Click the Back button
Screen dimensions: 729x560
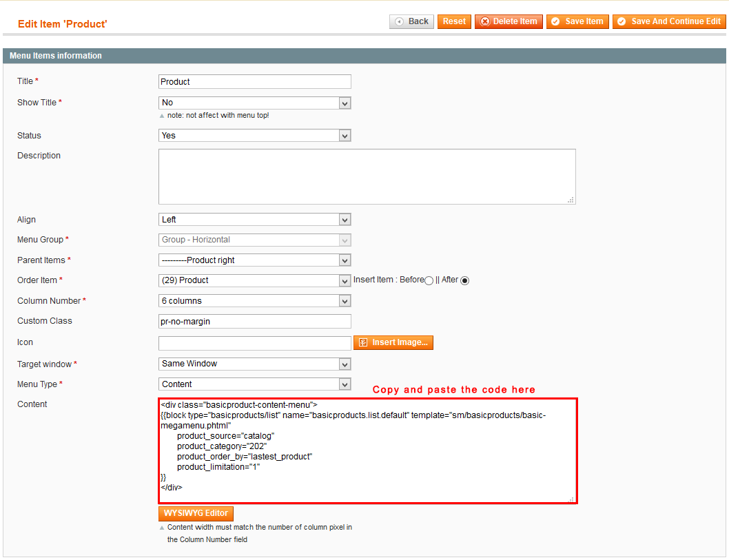pos(411,21)
